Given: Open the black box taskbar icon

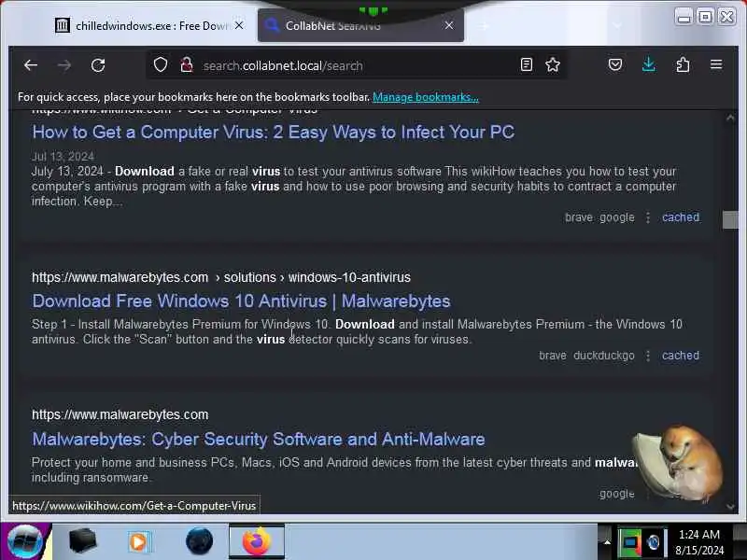Looking at the screenshot, I should tap(82, 541).
